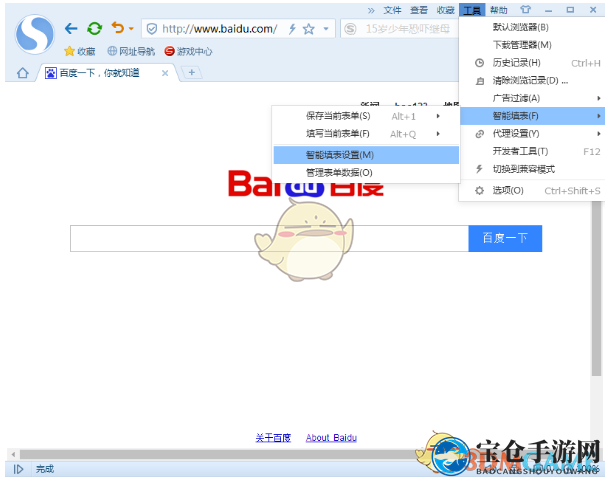Click the Baidu search input box
The height and width of the screenshot is (480, 608).
tap(269, 238)
